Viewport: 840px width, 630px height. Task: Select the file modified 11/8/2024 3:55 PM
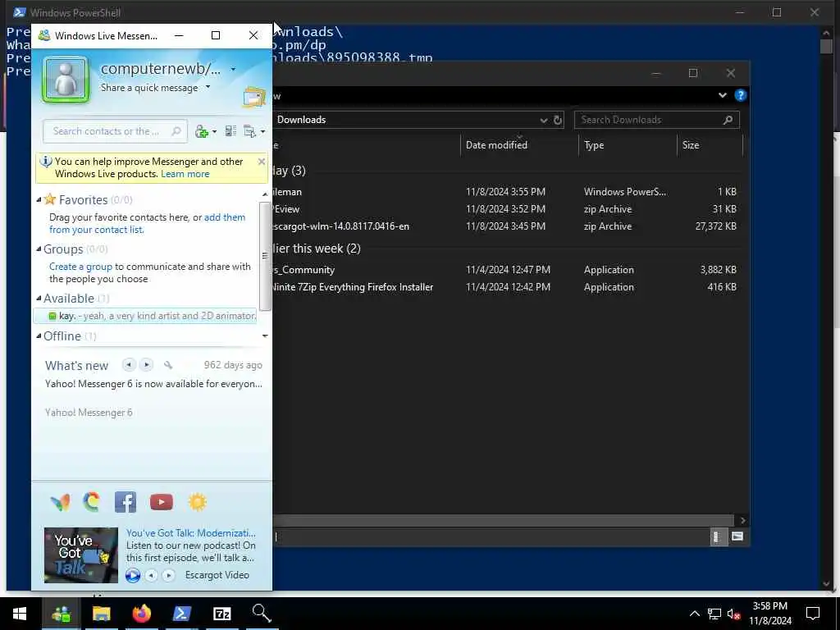point(505,192)
